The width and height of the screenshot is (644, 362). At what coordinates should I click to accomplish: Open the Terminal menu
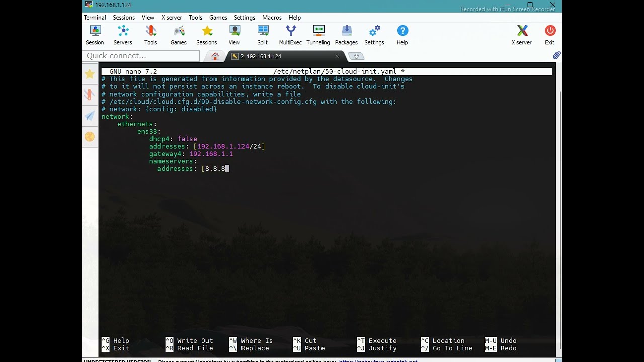click(95, 18)
